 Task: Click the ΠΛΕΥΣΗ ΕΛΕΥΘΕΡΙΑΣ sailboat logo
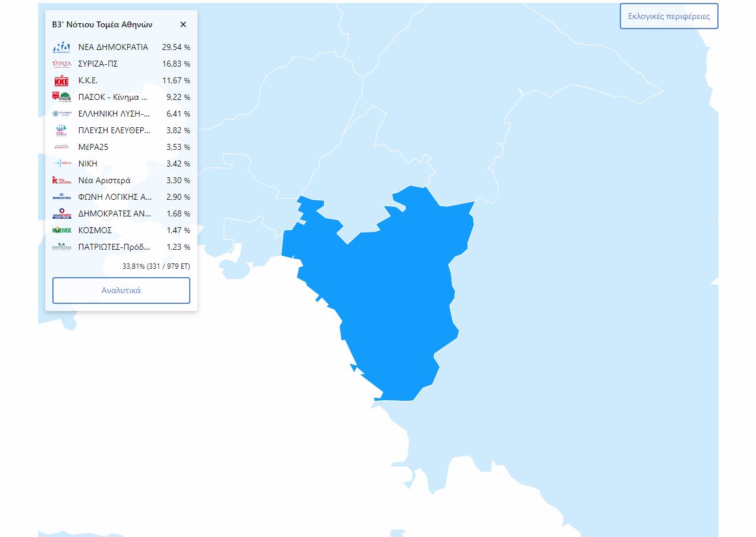point(62,130)
